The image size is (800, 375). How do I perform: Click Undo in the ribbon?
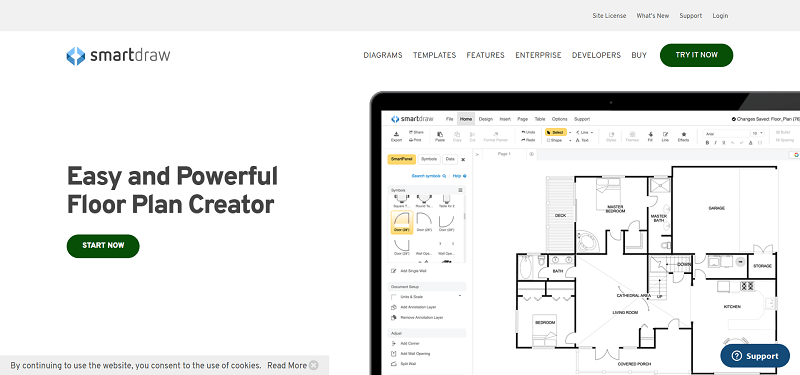[x=528, y=132]
